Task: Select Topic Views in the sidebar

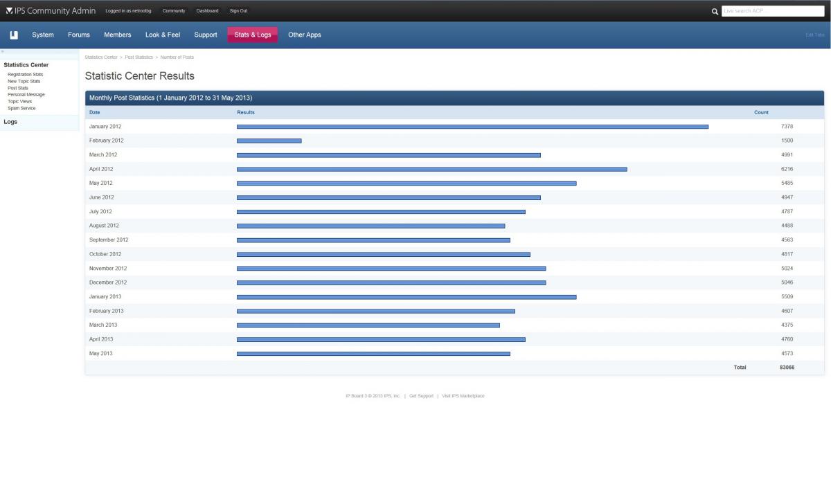Action: point(19,101)
